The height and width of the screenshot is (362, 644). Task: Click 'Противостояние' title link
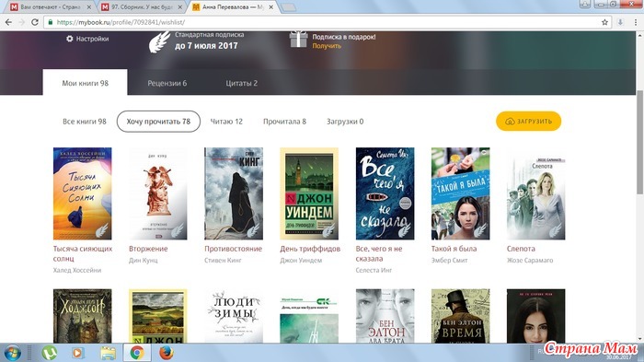[x=234, y=249]
